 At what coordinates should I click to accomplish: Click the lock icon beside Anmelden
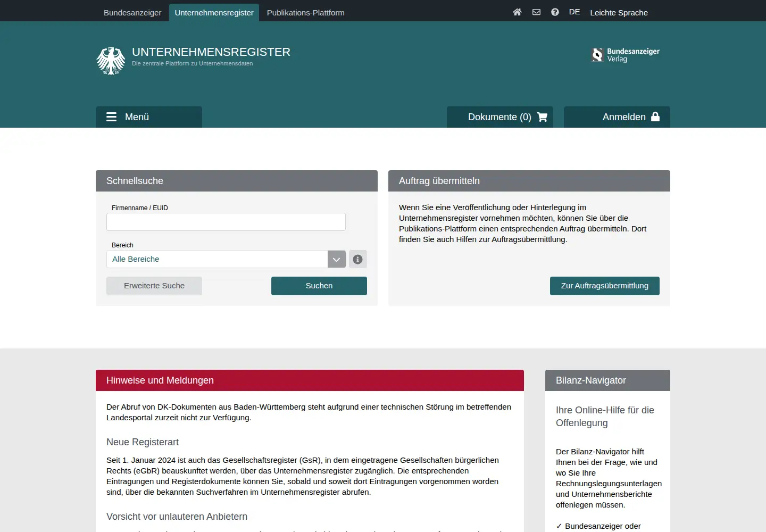[655, 117]
